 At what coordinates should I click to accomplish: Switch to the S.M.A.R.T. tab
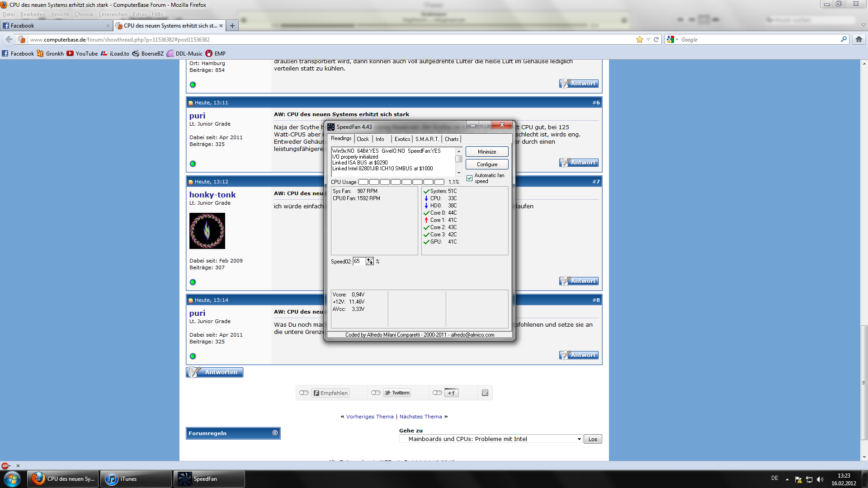427,139
